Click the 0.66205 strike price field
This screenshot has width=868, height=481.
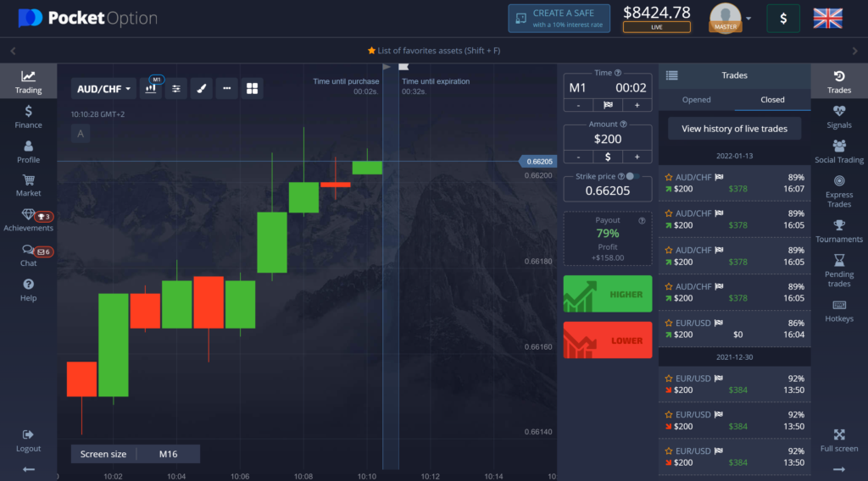(607, 191)
